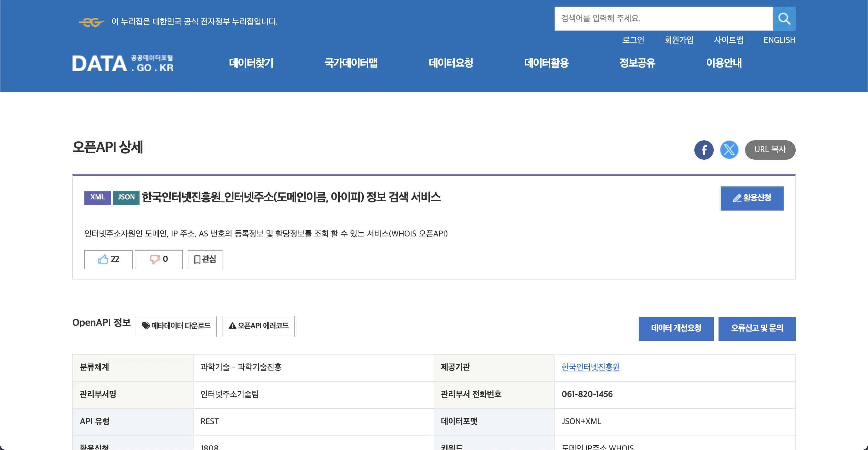The image size is (868, 450).
Task: Open 국가데이터맵 menu
Action: pyautogui.click(x=351, y=63)
